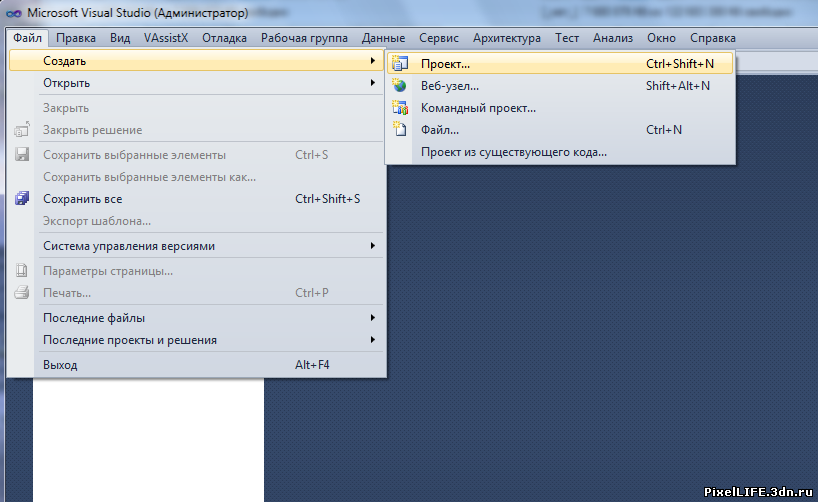Click Выход to exit
This screenshot has height=502, width=818.
196,365
